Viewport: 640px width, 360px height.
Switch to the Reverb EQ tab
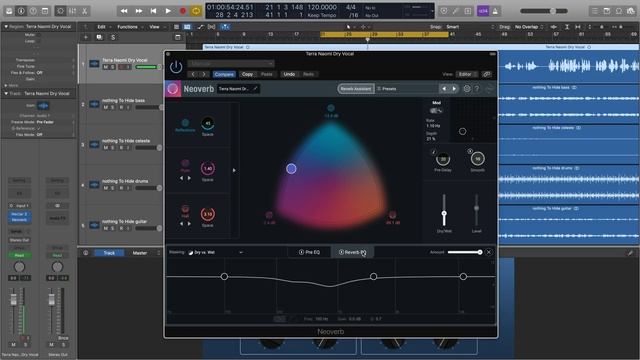352,252
